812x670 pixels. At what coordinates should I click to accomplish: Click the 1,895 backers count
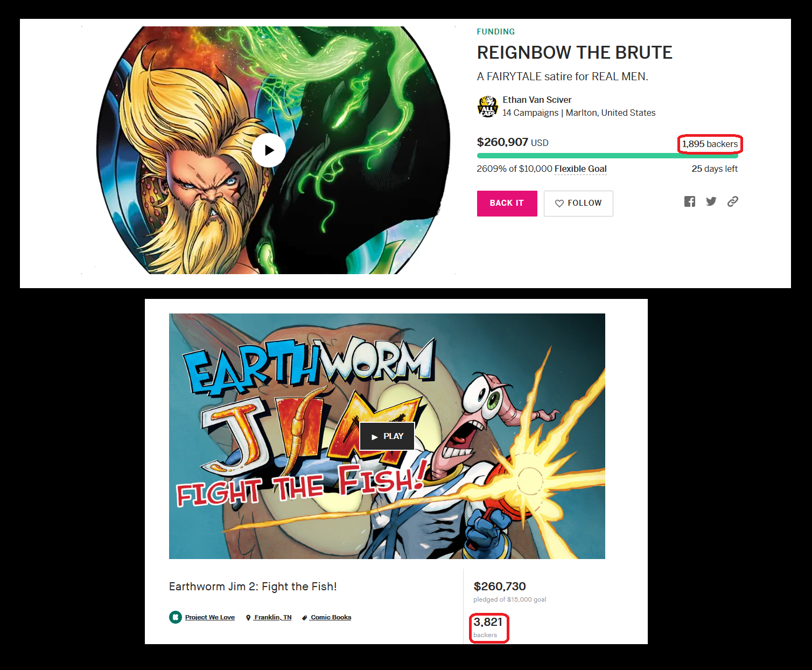[x=710, y=144]
